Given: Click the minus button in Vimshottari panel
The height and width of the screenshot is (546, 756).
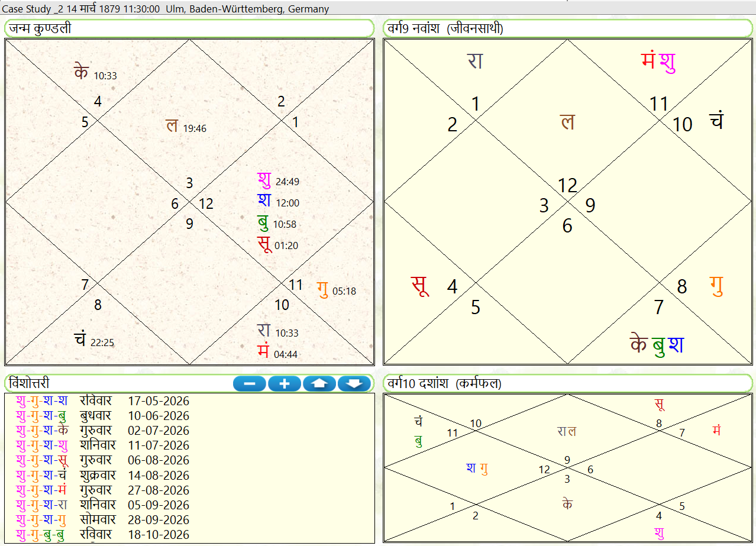Looking at the screenshot, I should (250, 384).
